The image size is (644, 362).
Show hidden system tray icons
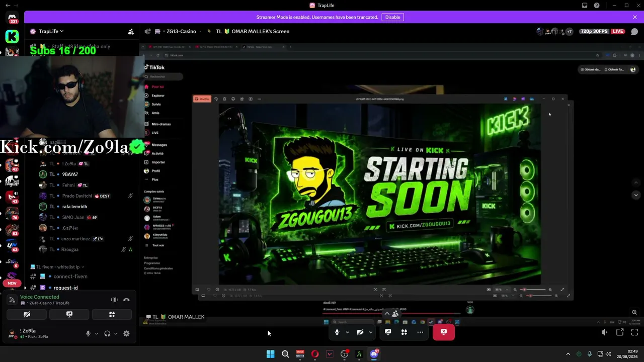tap(568, 354)
